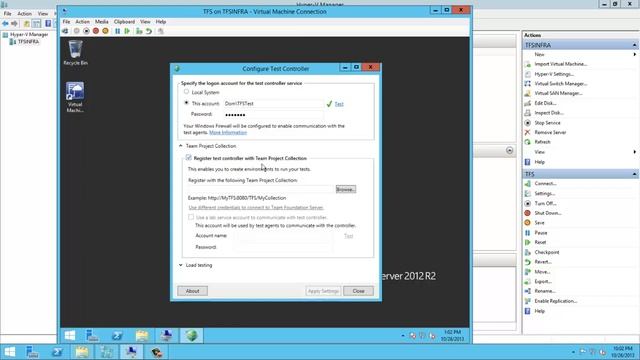
Task: Click the last pinned host taskbar icon
Action: click(157, 352)
